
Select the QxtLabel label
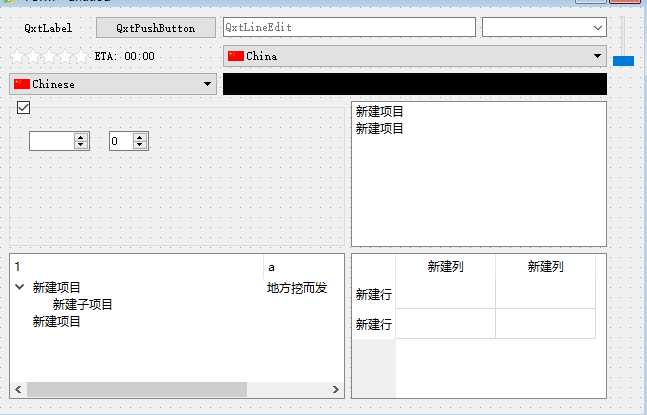click(x=48, y=28)
